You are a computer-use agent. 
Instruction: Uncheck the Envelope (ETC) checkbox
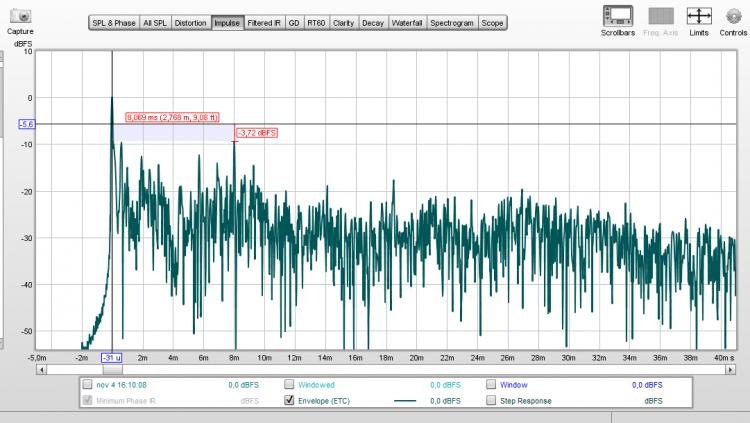pos(289,400)
